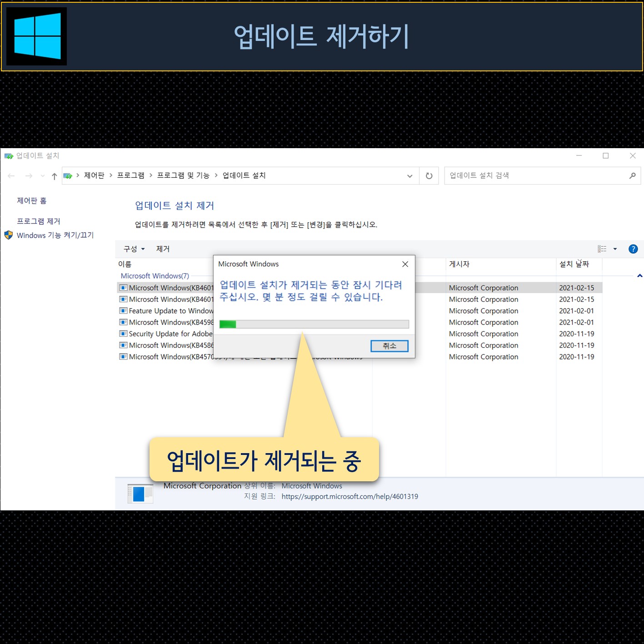The width and height of the screenshot is (644, 644).
Task: Click the search magnifier icon
Action: pos(632,175)
